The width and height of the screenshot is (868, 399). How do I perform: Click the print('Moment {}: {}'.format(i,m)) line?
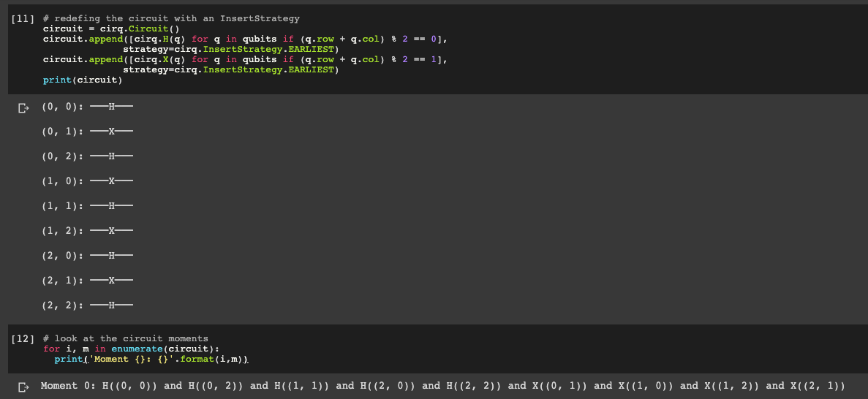pos(151,360)
